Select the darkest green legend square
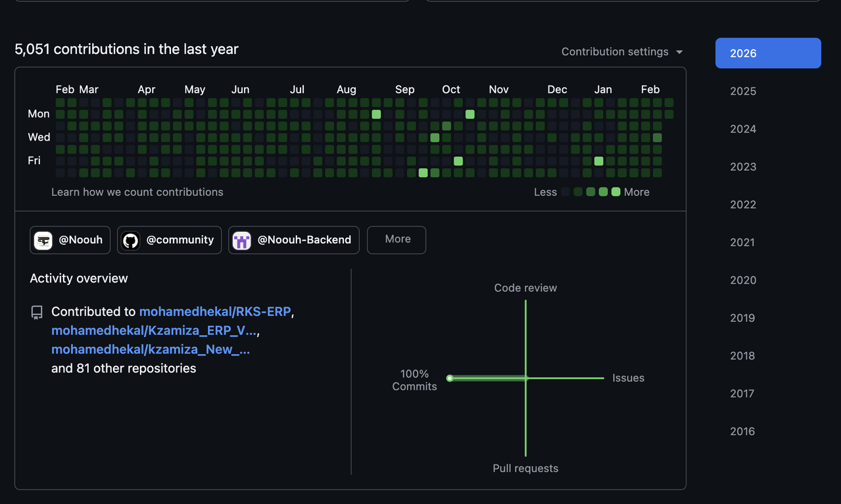 point(614,191)
